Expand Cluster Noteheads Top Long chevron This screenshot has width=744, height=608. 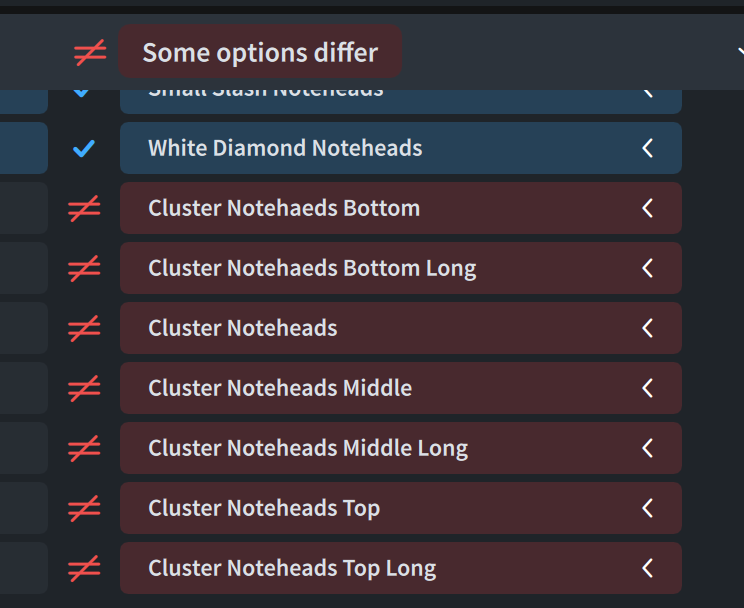tap(648, 568)
